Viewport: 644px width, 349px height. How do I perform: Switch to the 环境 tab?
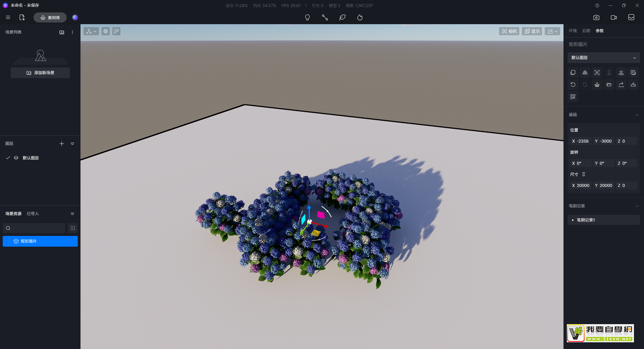coord(573,31)
